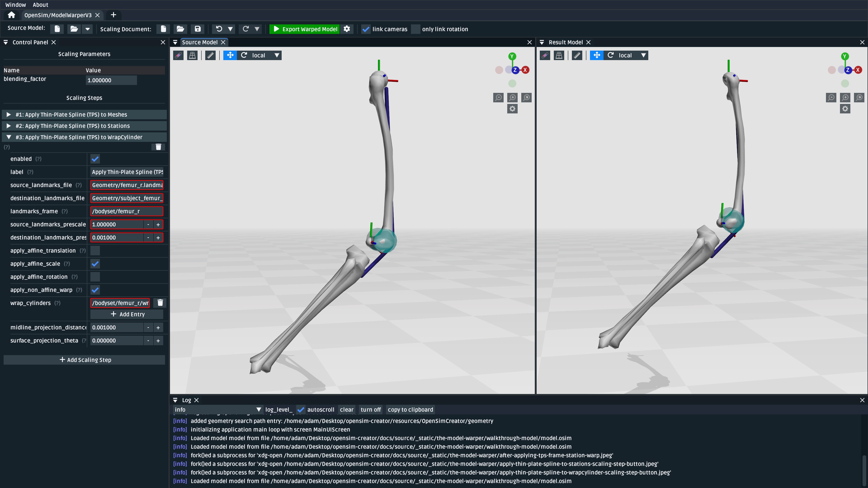The width and height of the screenshot is (868, 488).
Task: Enable only link rotation checkbox
Action: coord(415,29)
